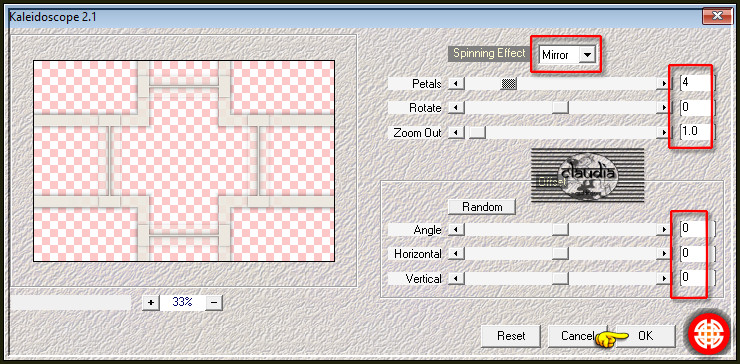Image resolution: width=740 pixels, height=364 pixels.
Task: Zoom out preview with minus button
Action: [214, 302]
